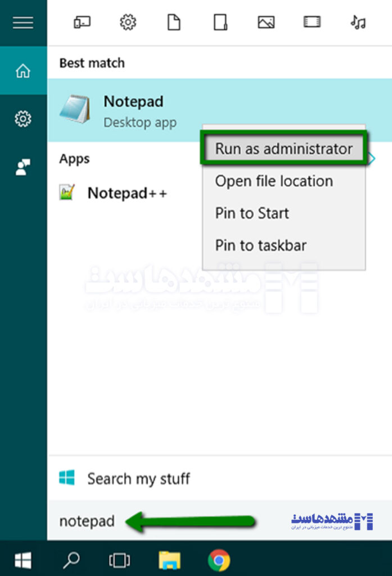This screenshot has width=392, height=576.
Task: Open File Explorer from the taskbar
Action: pyautogui.click(x=169, y=560)
